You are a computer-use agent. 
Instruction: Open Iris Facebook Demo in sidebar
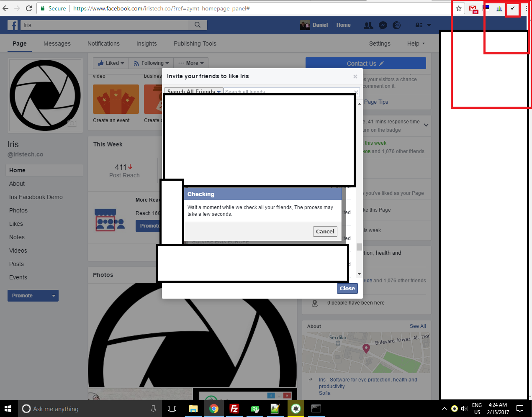(36, 197)
